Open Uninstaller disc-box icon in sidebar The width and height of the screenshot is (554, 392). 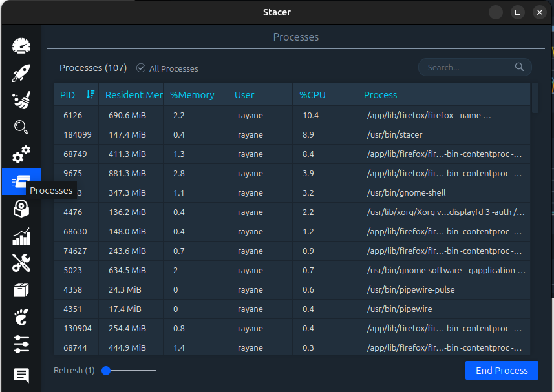(21, 209)
